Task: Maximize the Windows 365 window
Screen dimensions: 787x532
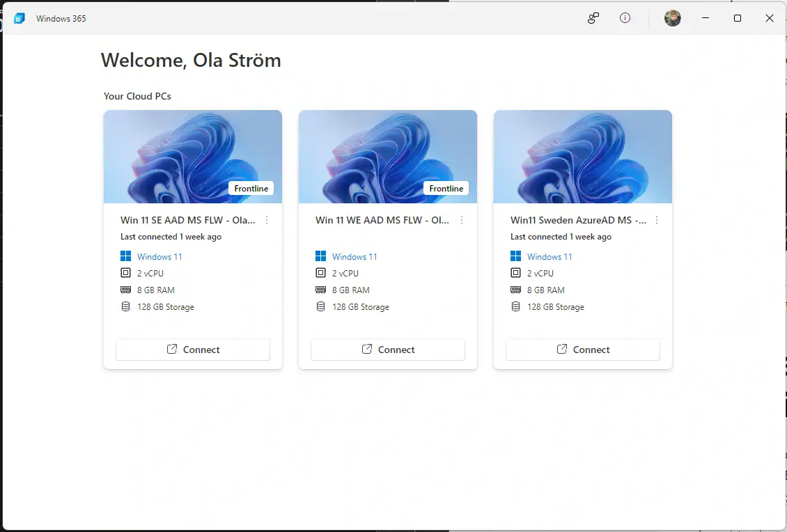Action: click(x=738, y=19)
